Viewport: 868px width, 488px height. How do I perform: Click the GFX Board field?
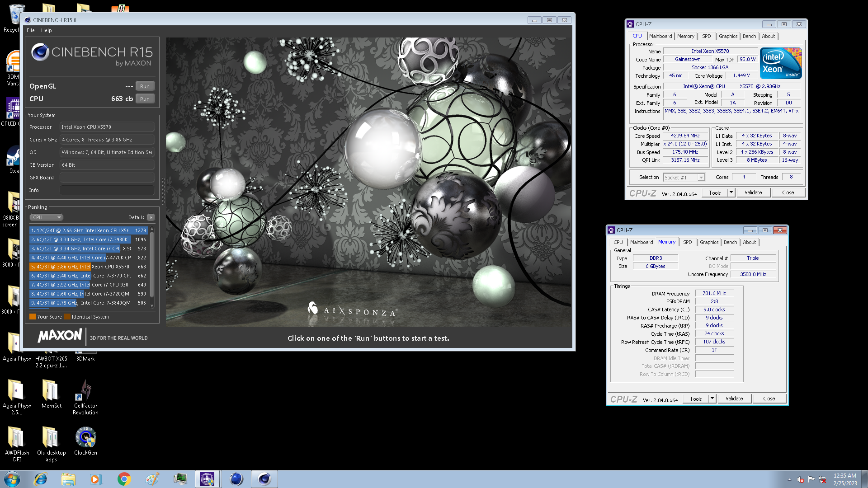[x=107, y=178]
